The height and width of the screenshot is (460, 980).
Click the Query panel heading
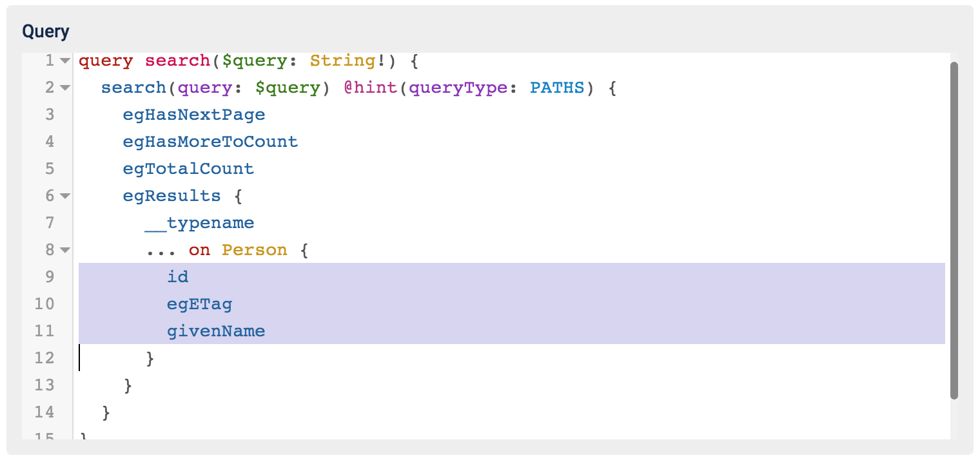click(46, 32)
